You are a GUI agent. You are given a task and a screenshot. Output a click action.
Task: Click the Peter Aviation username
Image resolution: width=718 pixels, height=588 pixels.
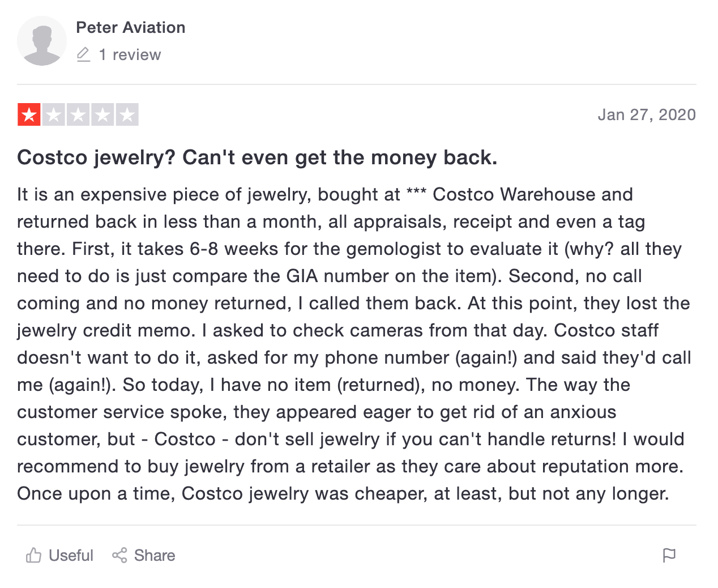tap(130, 27)
